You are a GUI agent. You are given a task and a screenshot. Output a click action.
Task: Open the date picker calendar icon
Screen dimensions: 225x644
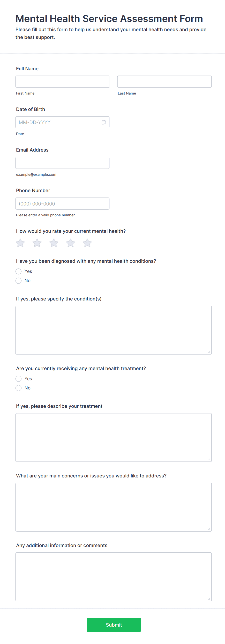point(104,122)
